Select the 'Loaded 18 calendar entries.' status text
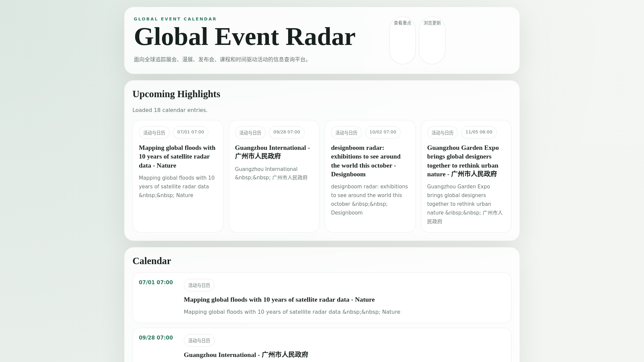Image resolution: width=644 pixels, height=362 pixels. tap(170, 110)
